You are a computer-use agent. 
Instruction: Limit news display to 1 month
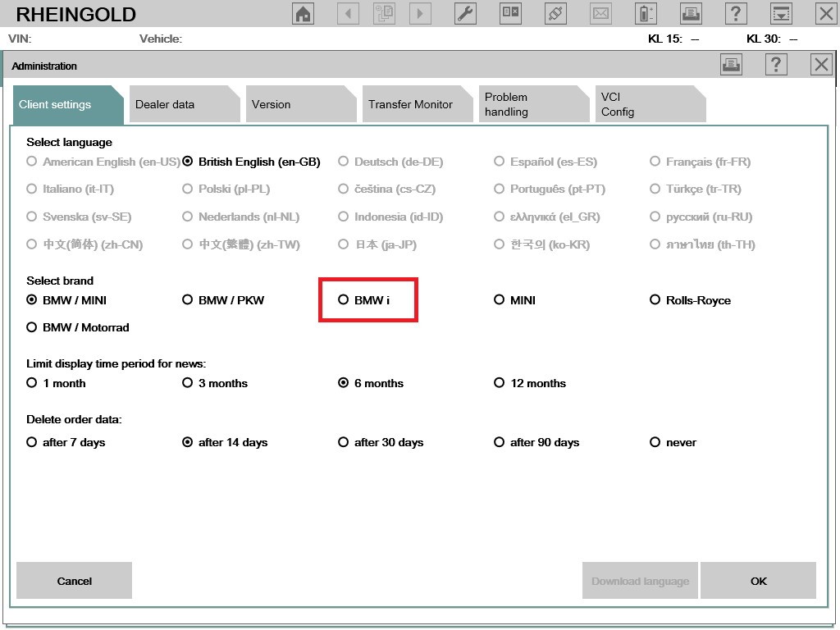(57, 383)
